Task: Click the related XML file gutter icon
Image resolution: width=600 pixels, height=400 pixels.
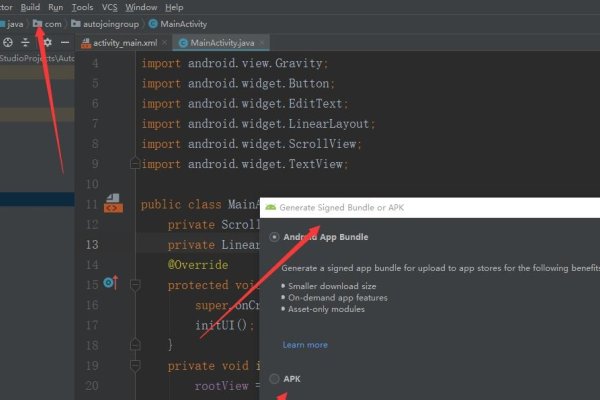Action: click(x=113, y=205)
